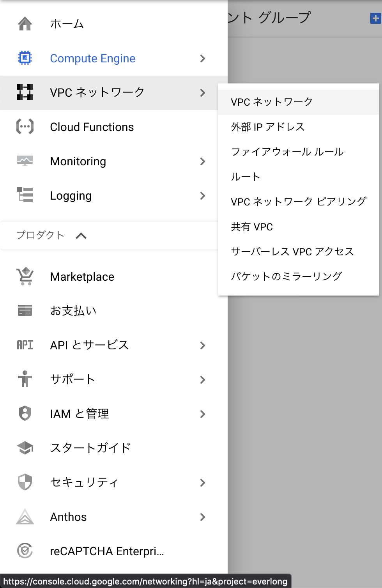Open Compute Engine label in sidebar
Image resolution: width=382 pixels, height=588 pixels.
[x=93, y=58]
